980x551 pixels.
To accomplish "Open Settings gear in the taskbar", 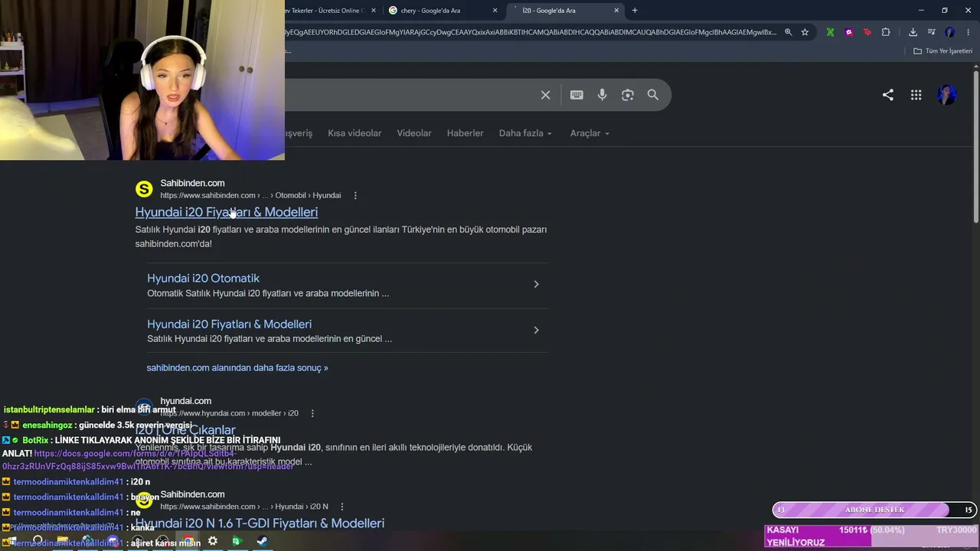I will (x=213, y=542).
